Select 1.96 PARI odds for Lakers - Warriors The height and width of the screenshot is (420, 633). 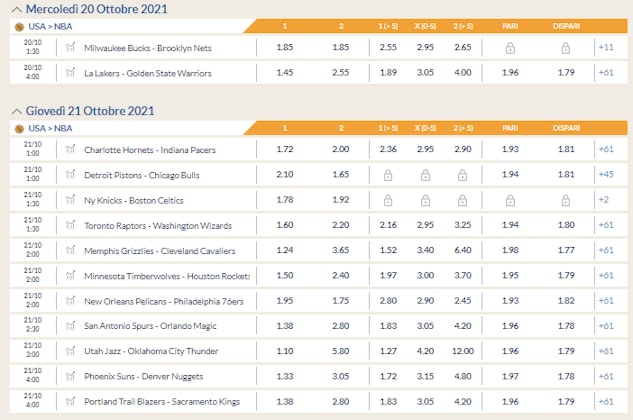point(510,73)
